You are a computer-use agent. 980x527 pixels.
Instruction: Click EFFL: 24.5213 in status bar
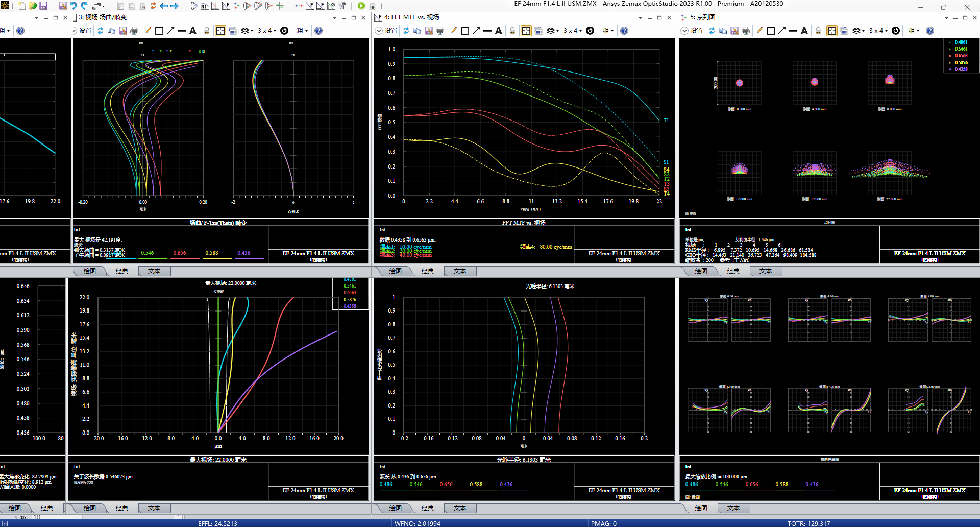point(217,523)
